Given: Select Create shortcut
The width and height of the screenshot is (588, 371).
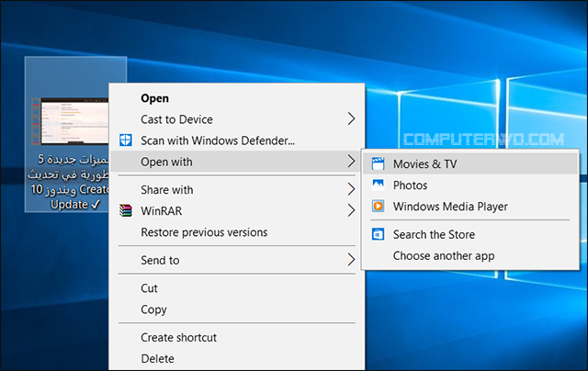Looking at the screenshot, I should coord(178,338).
